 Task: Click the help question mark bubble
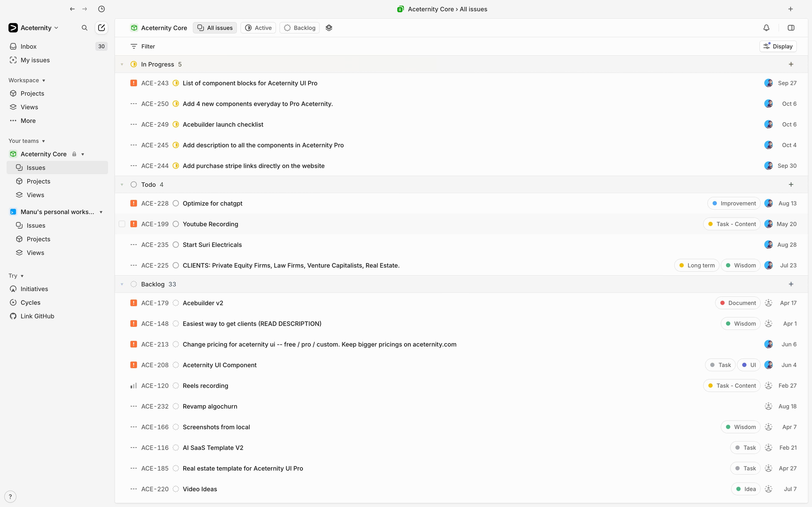coord(11,496)
